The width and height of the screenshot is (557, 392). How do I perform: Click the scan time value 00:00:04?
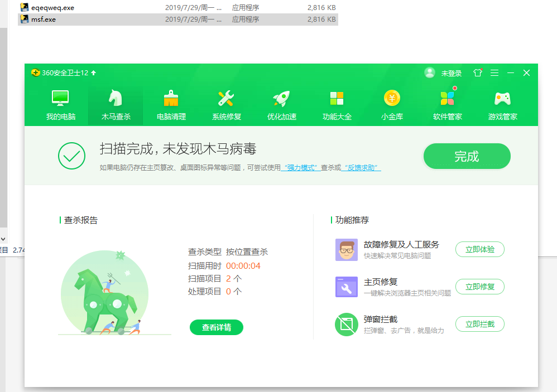coord(243,266)
